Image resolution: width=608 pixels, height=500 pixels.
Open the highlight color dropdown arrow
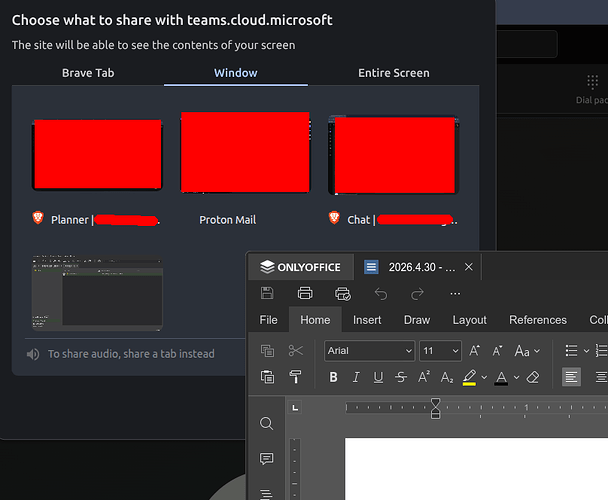click(x=484, y=377)
